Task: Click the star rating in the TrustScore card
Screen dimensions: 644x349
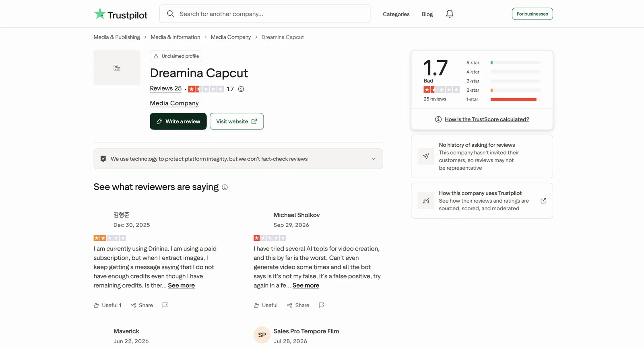Action: (442, 90)
